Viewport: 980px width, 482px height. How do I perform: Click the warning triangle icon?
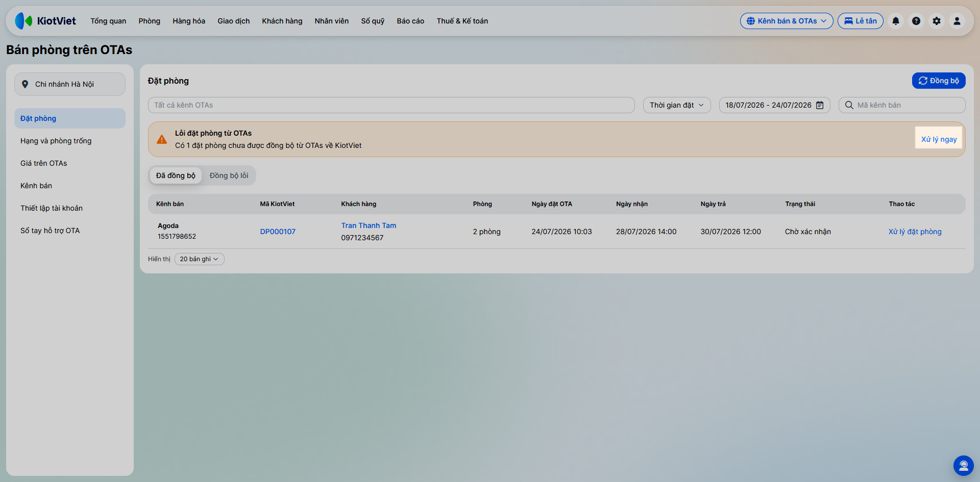[162, 139]
